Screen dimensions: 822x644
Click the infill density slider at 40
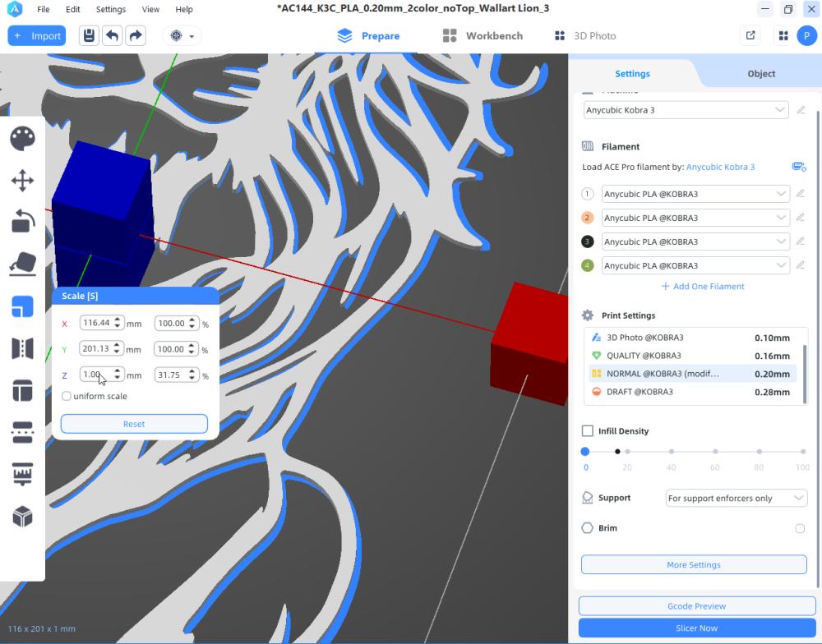pyautogui.click(x=672, y=452)
